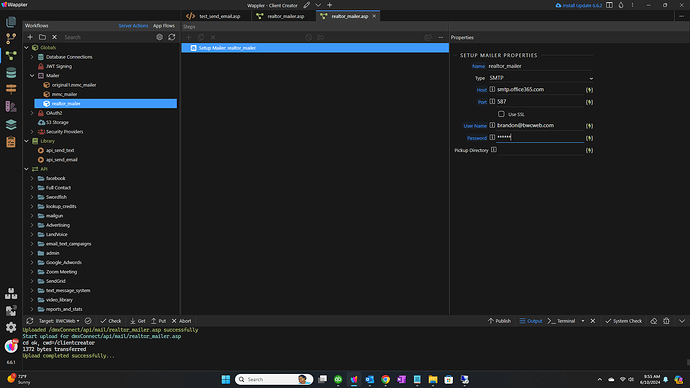Click the Put button
The width and height of the screenshot is (690, 388).
(158, 321)
